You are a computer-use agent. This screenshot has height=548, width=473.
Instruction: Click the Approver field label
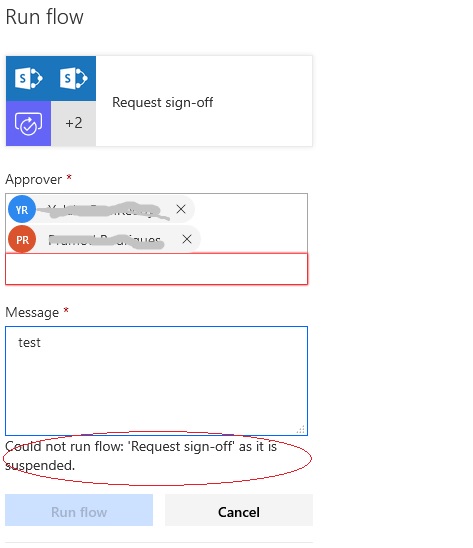[x=34, y=179]
